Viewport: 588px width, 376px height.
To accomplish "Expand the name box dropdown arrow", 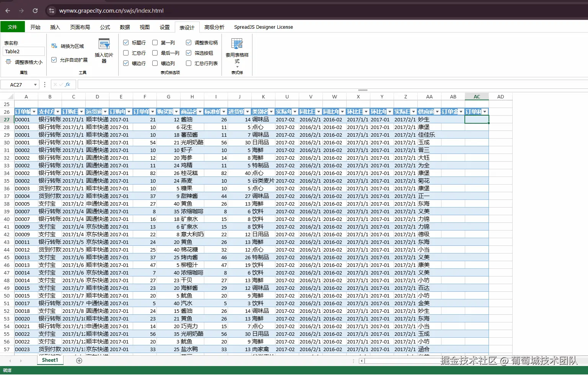I will coord(35,85).
